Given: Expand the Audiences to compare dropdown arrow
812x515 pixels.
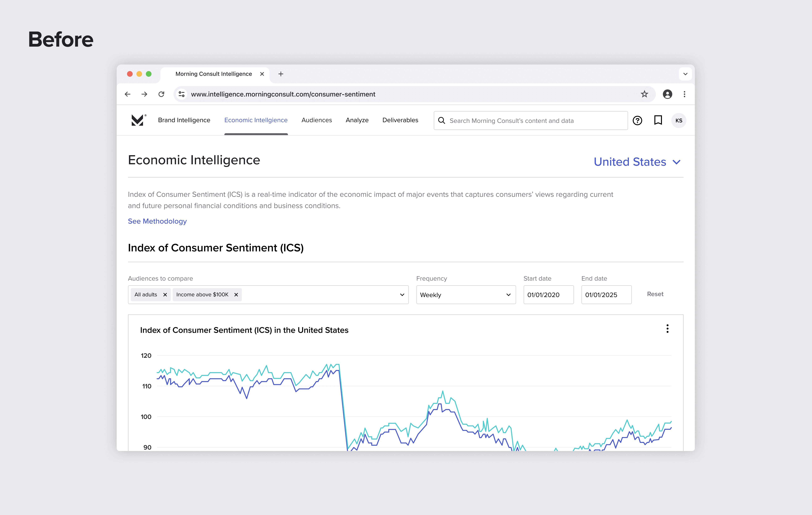Looking at the screenshot, I should click(x=402, y=295).
